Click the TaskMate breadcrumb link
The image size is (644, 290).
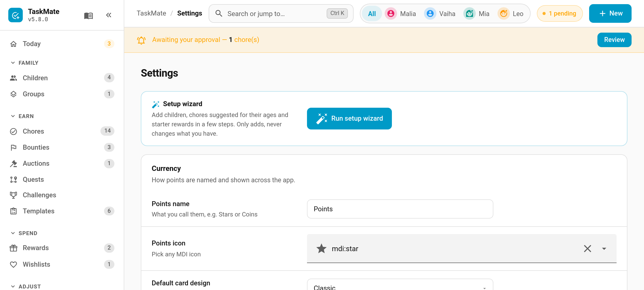pyautogui.click(x=151, y=13)
